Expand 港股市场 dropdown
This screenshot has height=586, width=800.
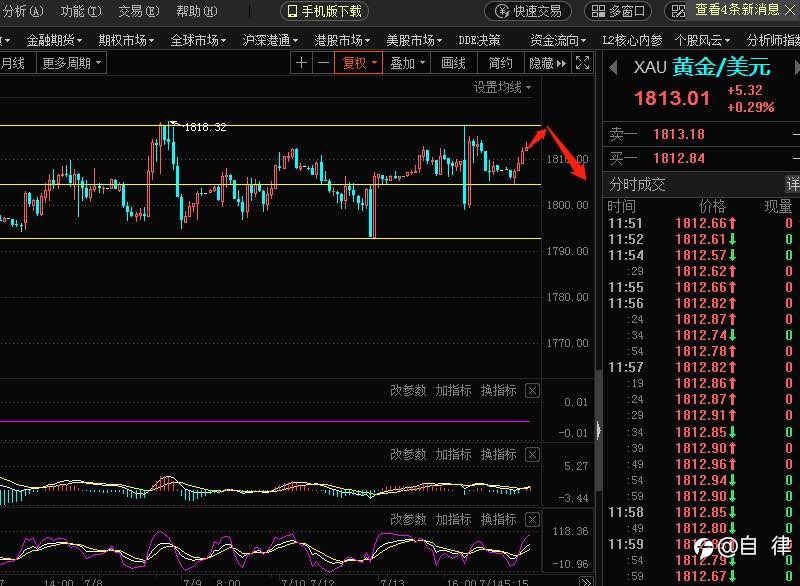pos(342,40)
